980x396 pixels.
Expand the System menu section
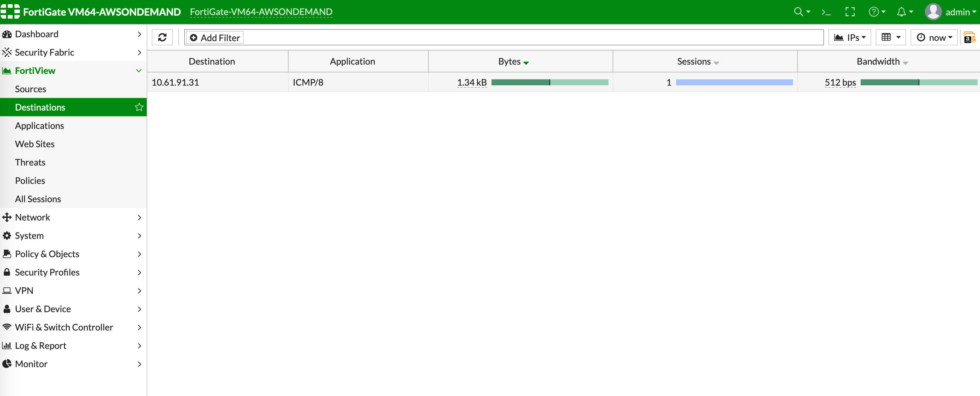[73, 236]
